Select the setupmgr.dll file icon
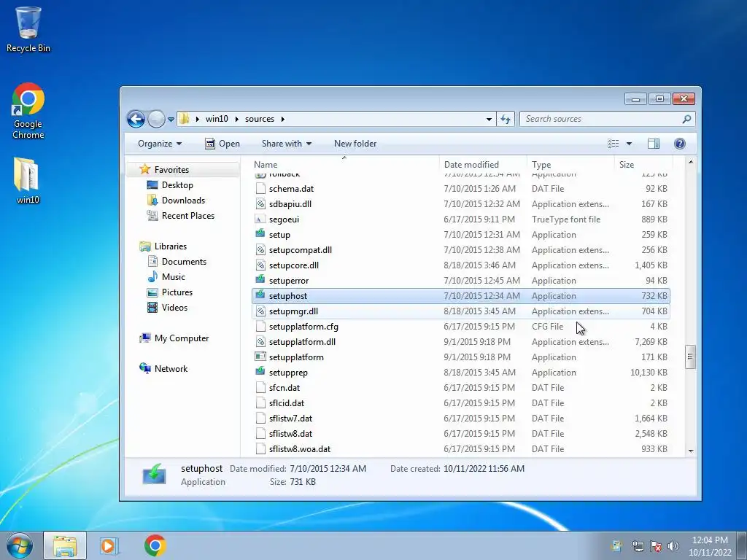 pyautogui.click(x=260, y=311)
